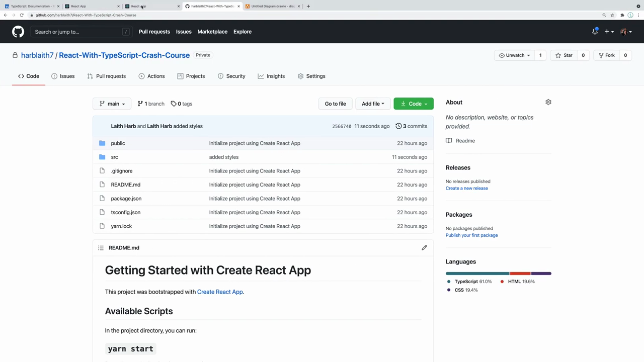Star the repository

pos(563,55)
